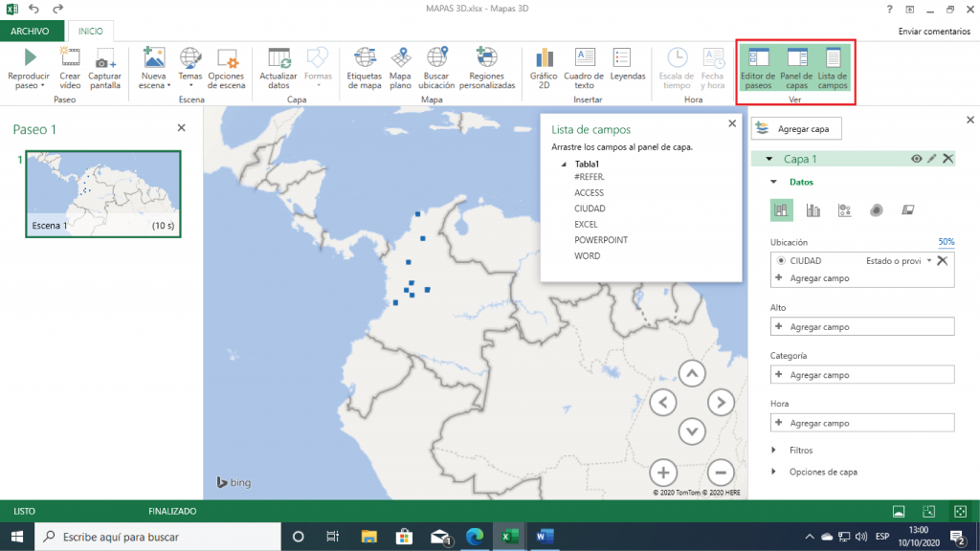Close the Paseo 1 editor pane
Image resolution: width=980 pixels, height=551 pixels.
[181, 127]
